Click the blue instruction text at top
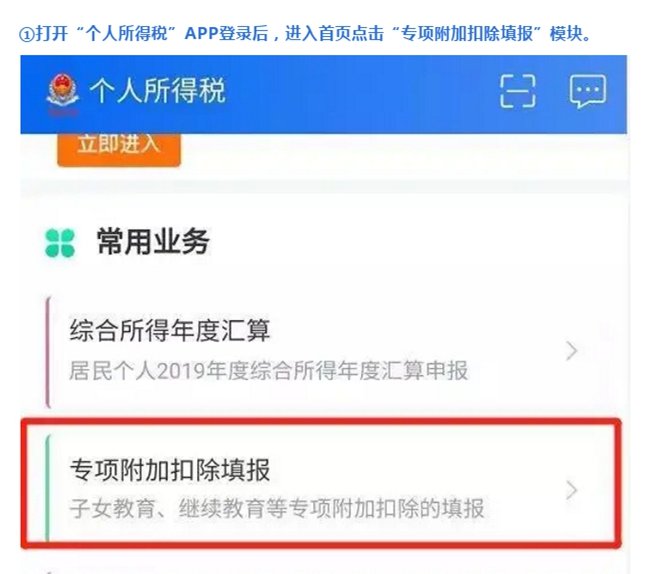The image size is (662, 574). click(x=307, y=33)
